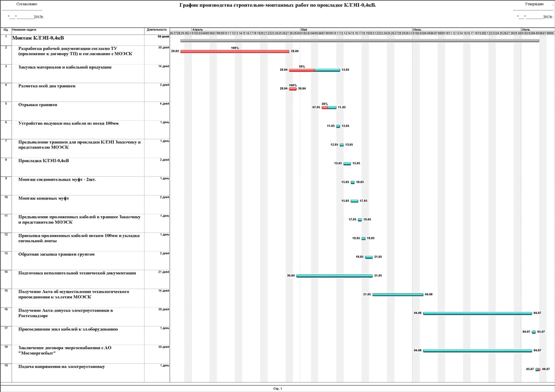
Task: Select task name Монтаж КЛЭП-0,4кВ
Action: coord(38,38)
